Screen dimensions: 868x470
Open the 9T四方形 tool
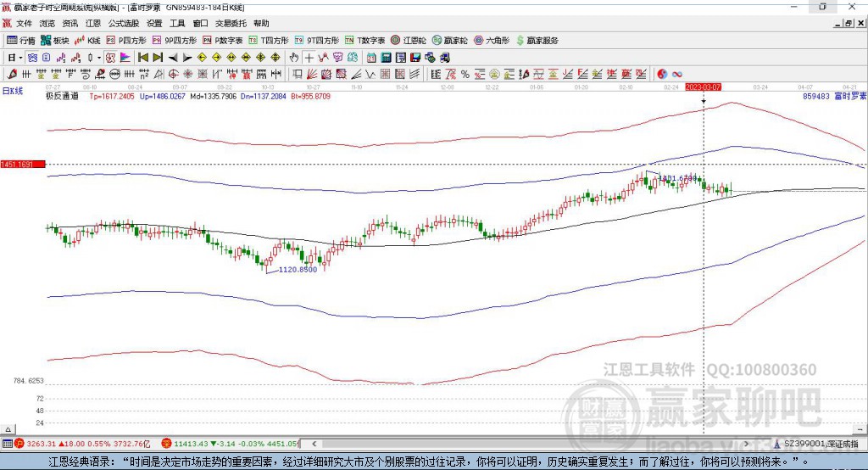coord(317,41)
